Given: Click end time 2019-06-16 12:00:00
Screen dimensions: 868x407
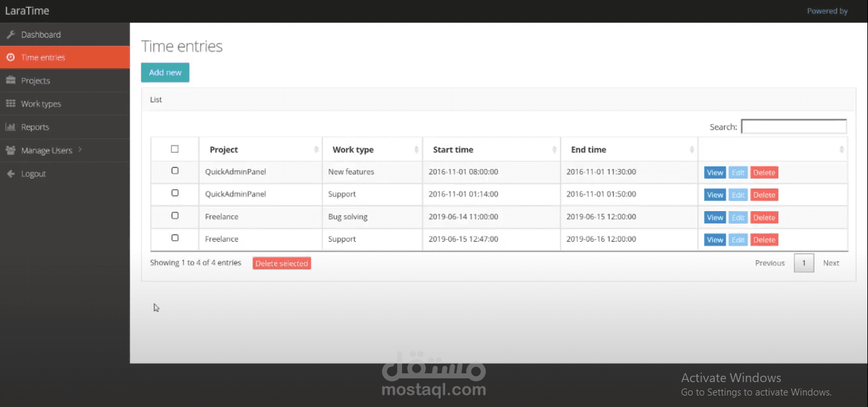Looking at the screenshot, I should tap(601, 239).
